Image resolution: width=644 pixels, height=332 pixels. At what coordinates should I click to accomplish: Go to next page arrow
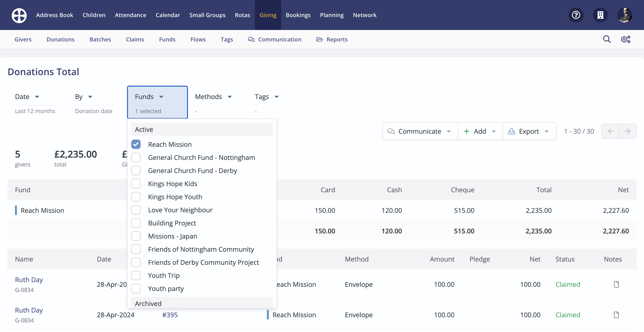[627, 131]
